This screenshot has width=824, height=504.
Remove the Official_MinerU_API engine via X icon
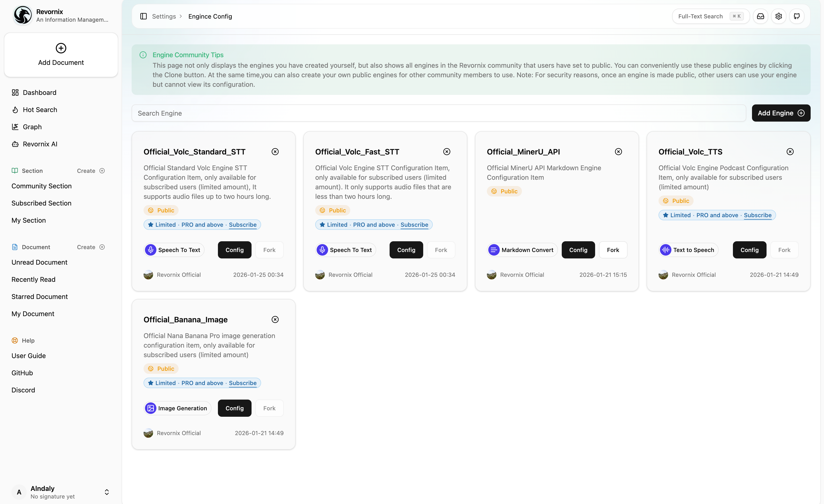coord(618,152)
